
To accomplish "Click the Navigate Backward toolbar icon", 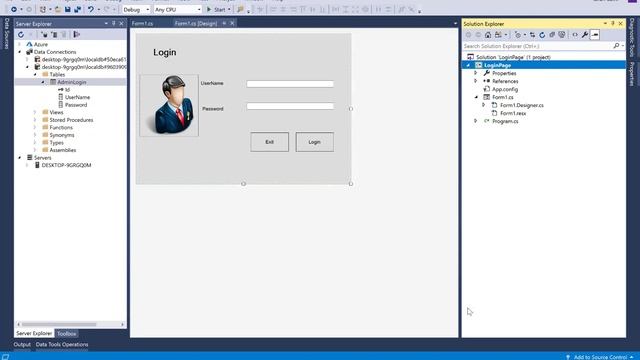I will 13,9.
